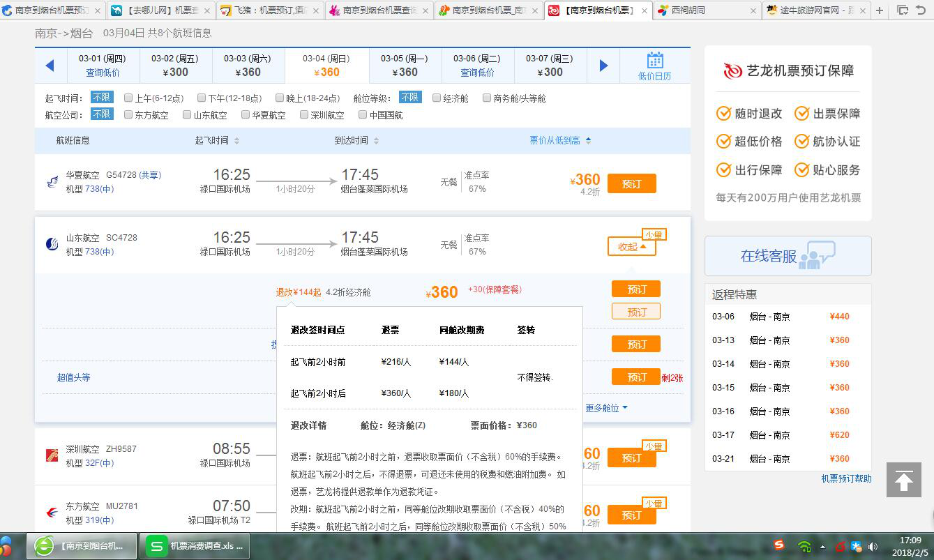This screenshot has width=934, height=560.
Task: Click the 华夏航空 airline logo
Action: pos(52,180)
